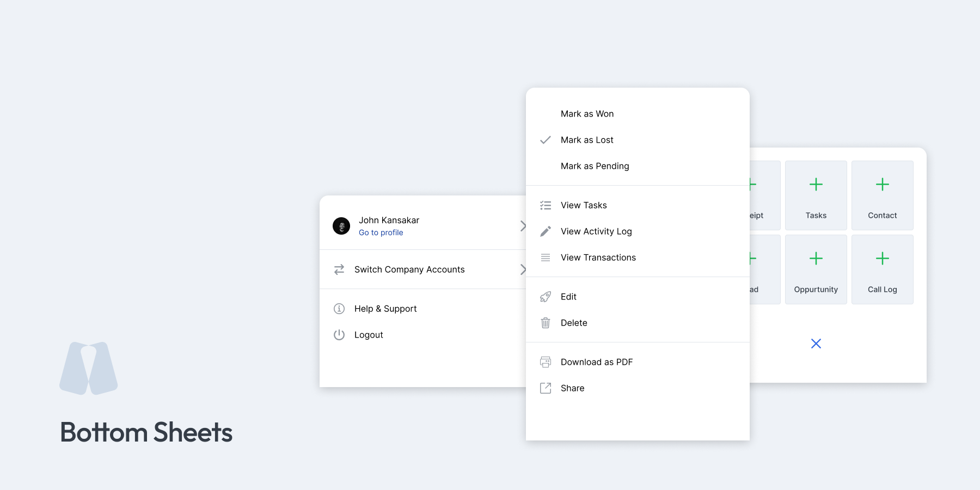Click the printer icon beside Download as PDF
This screenshot has width=980, height=490.
[546, 362]
